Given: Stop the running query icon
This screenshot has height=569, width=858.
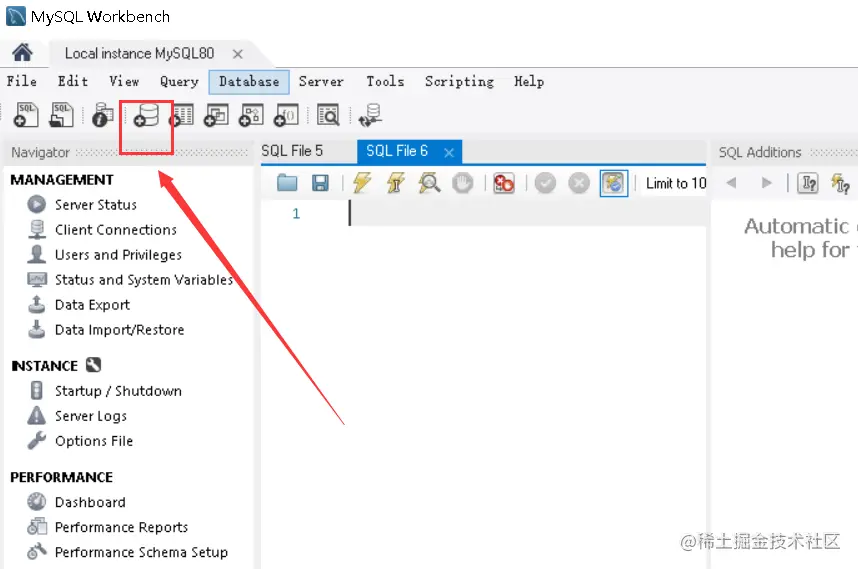Looking at the screenshot, I should click(463, 183).
